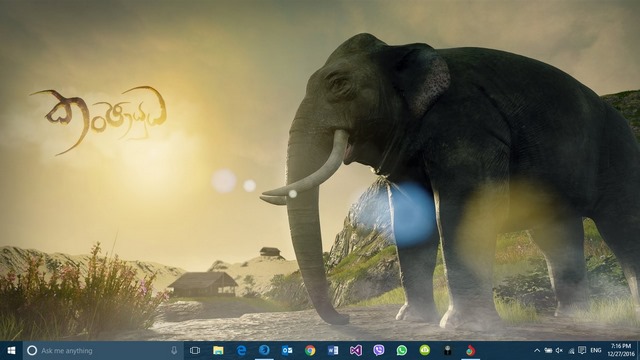
Task: Open Task View from the taskbar
Action: click(195, 351)
